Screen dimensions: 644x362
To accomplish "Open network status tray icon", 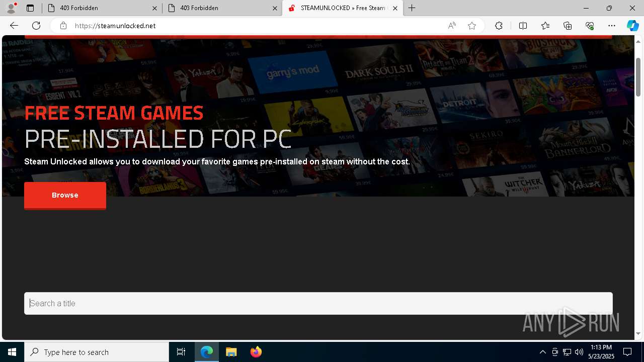I will pyautogui.click(x=567, y=352).
